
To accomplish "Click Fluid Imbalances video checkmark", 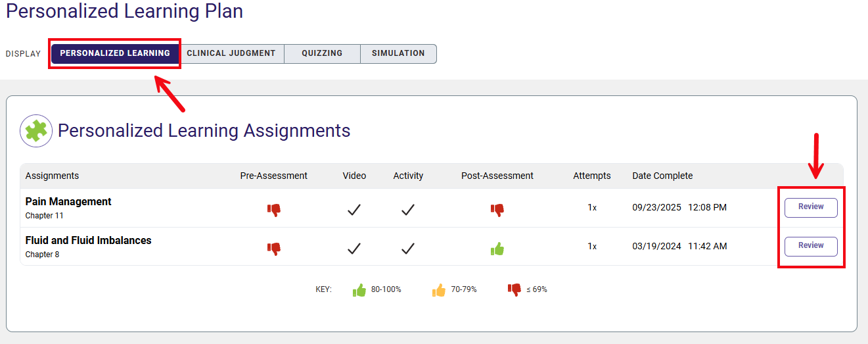I will (354, 249).
